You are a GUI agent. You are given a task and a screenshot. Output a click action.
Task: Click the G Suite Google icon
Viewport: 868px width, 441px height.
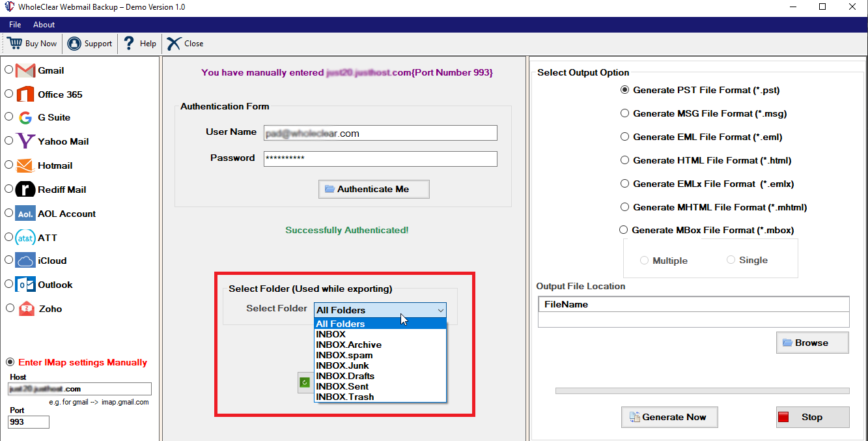[x=25, y=118]
